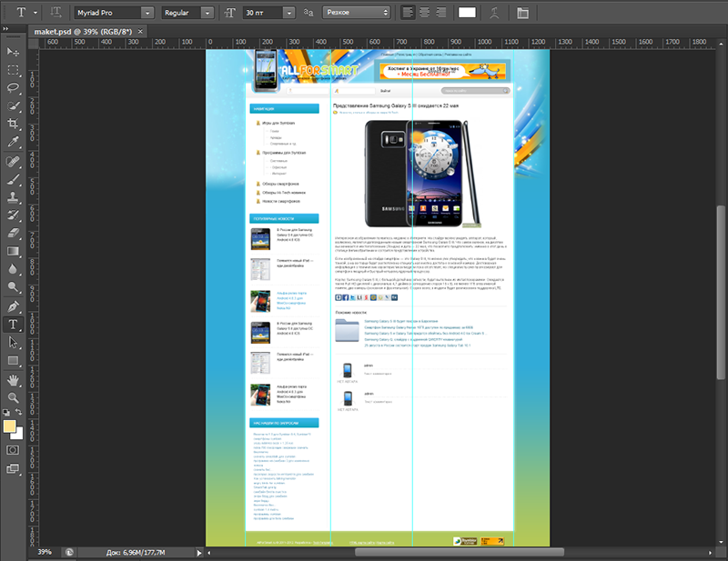Activate the Eyedropper tool
This screenshot has width=728, height=561.
pos(14,143)
